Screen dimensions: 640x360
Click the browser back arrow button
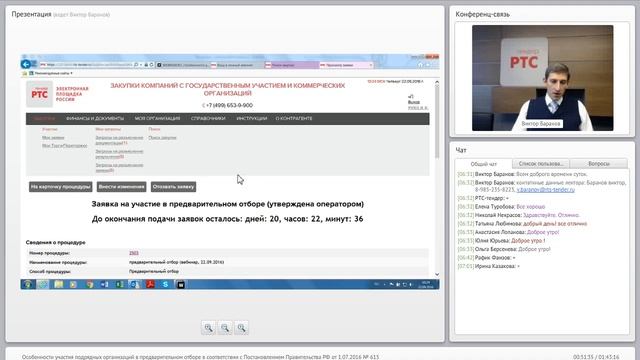click(x=26, y=64)
